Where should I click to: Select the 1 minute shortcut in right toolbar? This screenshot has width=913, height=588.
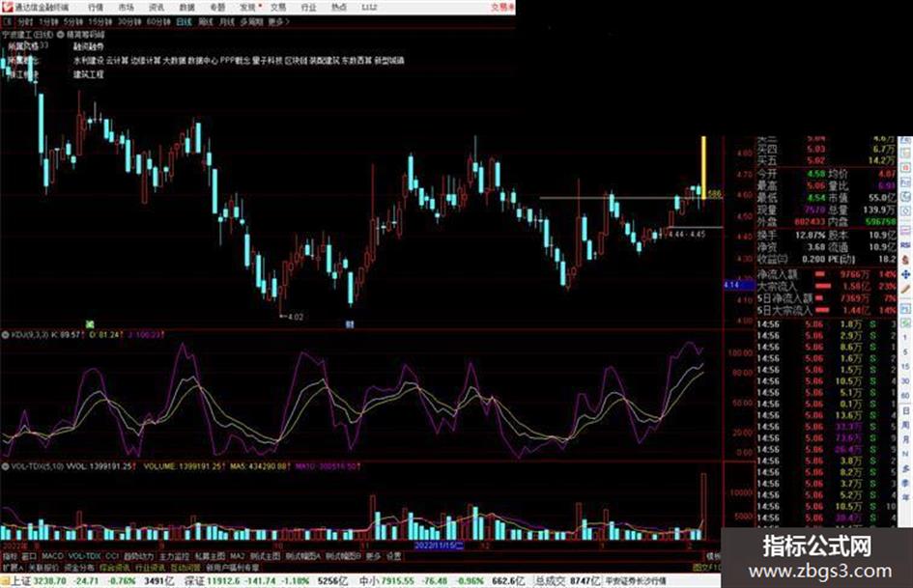coord(905,337)
